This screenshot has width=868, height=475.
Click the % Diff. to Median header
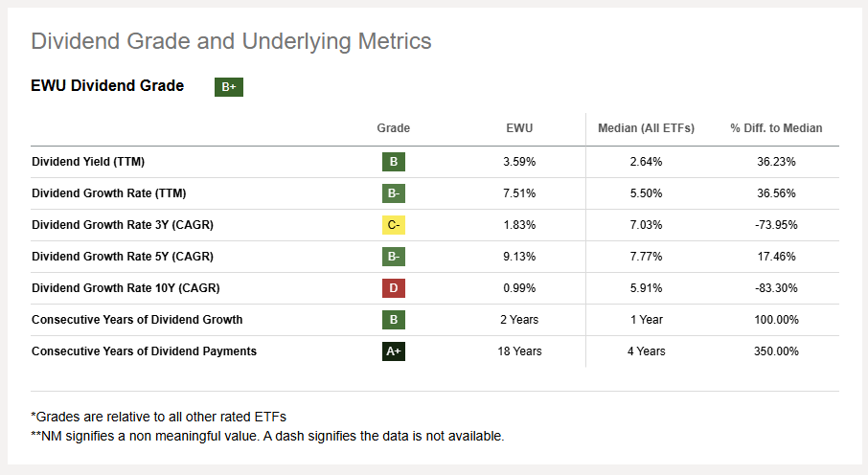[776, 128]
